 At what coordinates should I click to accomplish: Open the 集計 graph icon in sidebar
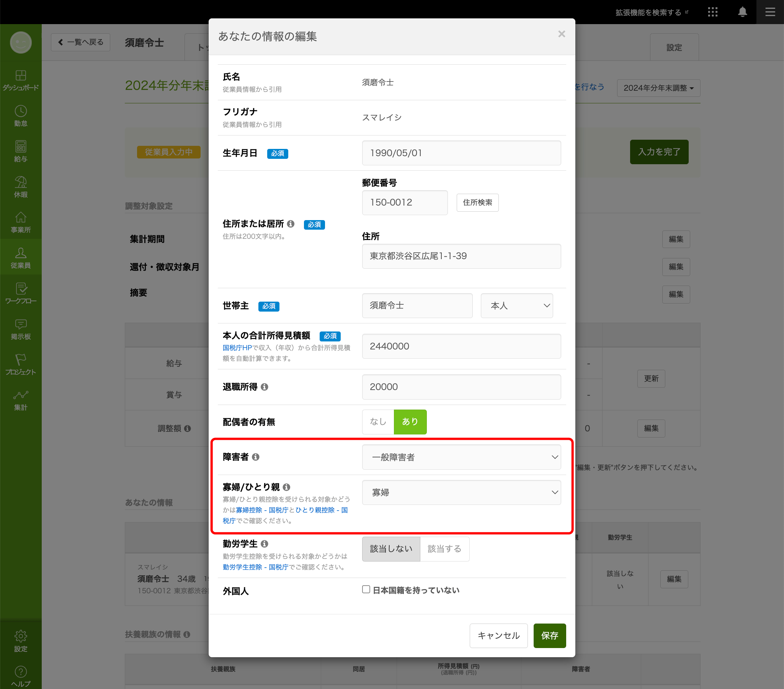click(21, 400)
